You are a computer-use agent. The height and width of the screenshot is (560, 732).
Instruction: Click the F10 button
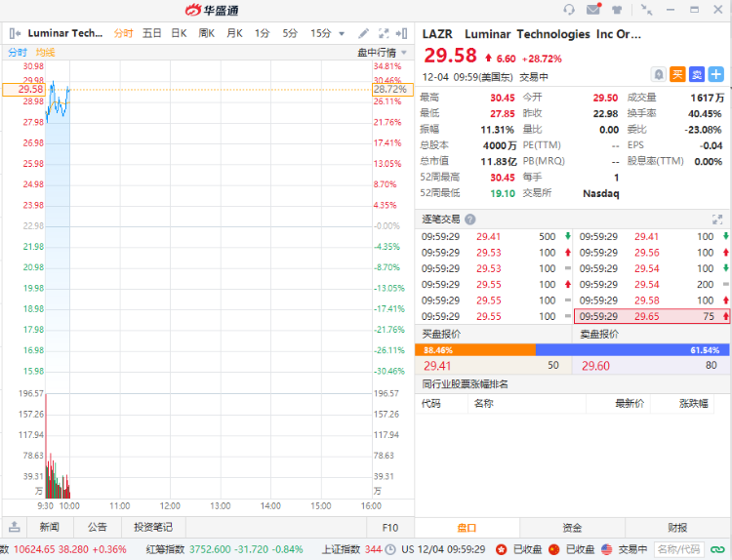point(390,528)
